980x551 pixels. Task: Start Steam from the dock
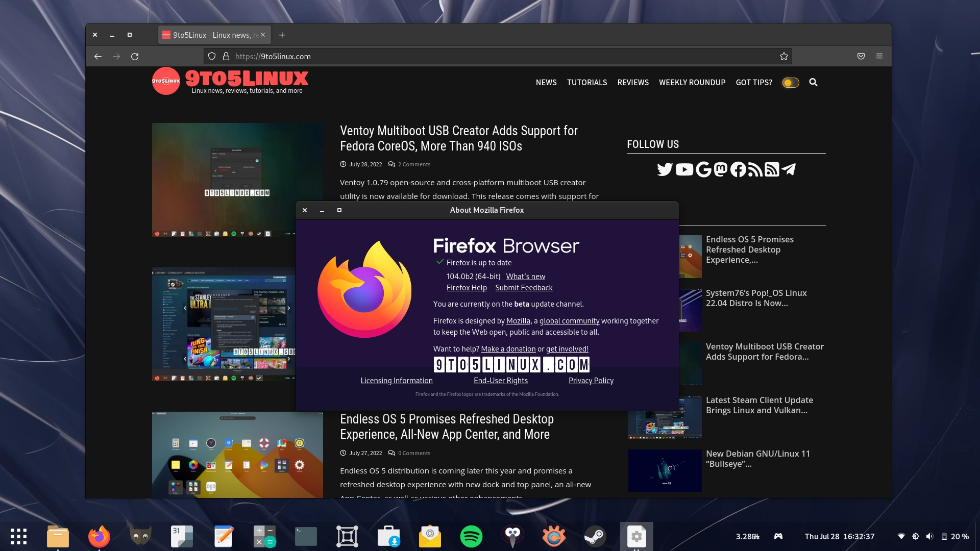[x=595, y=536]
